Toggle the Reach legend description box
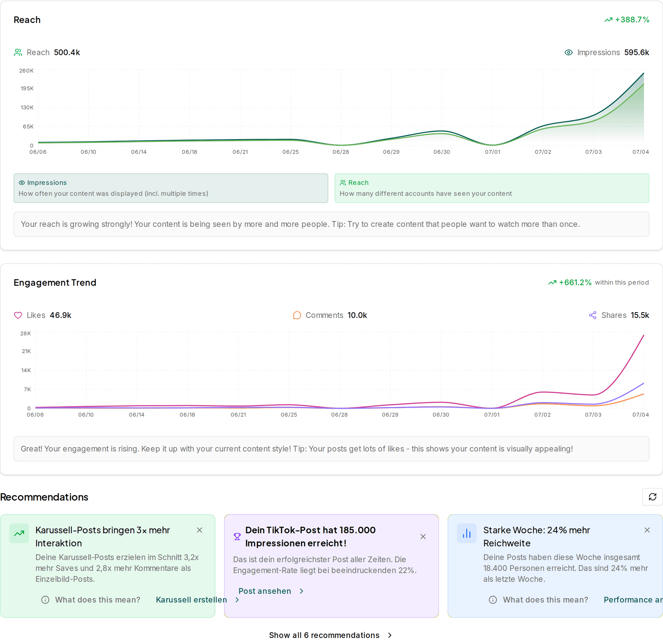This screenshot has width=663, height=644. [x=492, y=188]
